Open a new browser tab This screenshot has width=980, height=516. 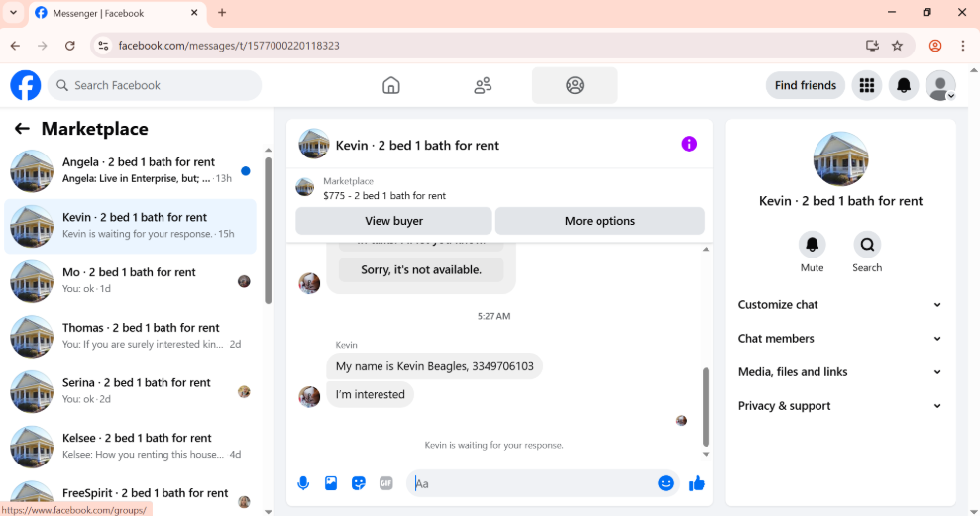pyautogui.click(x=222, y=13)
